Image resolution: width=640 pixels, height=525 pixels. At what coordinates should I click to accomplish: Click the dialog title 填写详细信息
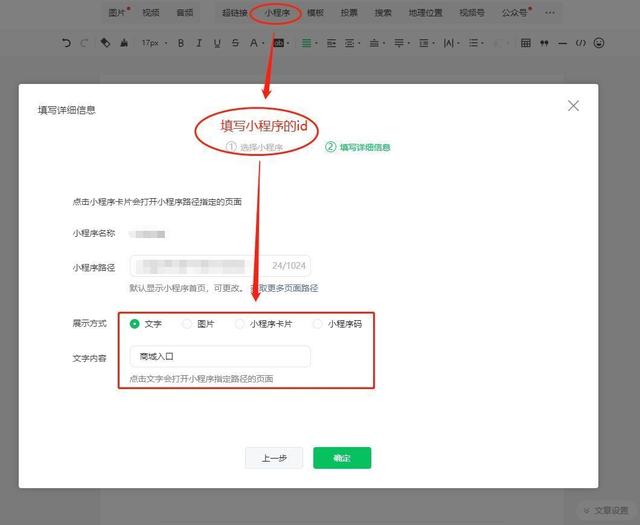(x=67, y=110)
